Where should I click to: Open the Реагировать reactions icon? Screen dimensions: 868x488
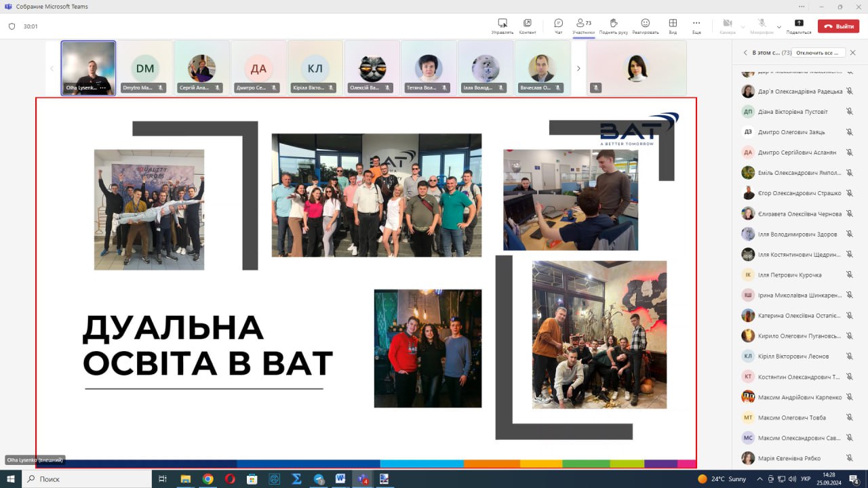(x=645, y=26)
